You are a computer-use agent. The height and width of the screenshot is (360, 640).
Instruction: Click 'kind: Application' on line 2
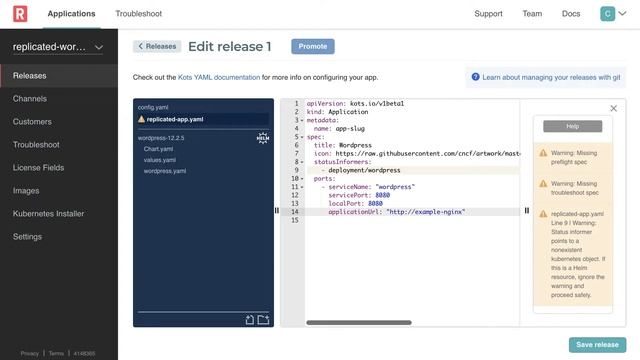click(x=337, y=112)
